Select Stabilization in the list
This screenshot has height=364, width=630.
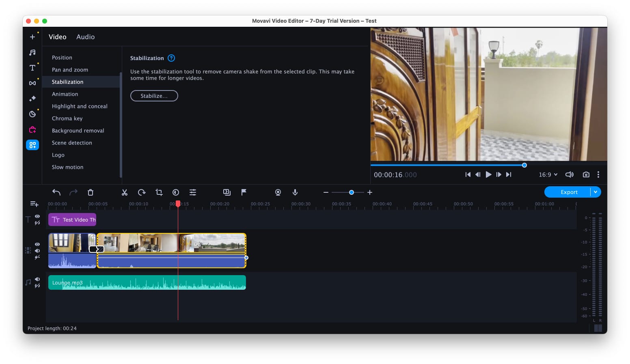(81, 82)
